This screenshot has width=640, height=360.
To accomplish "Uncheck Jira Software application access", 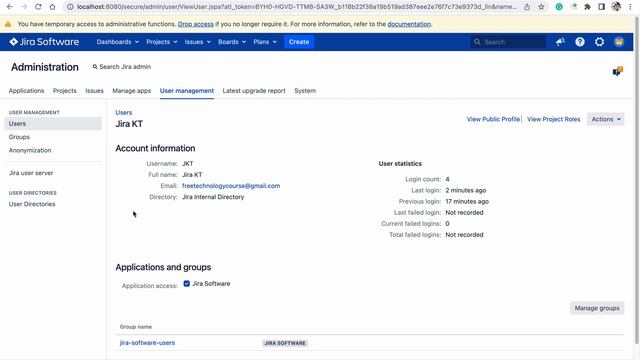I will click(x=187, y=283).
